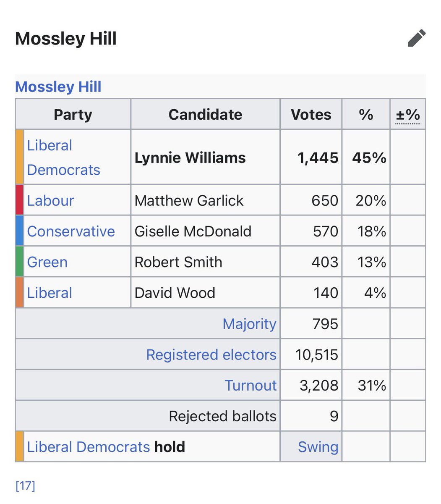Follow the Labour party link
441x504 pixels.
tap(50, 200)
